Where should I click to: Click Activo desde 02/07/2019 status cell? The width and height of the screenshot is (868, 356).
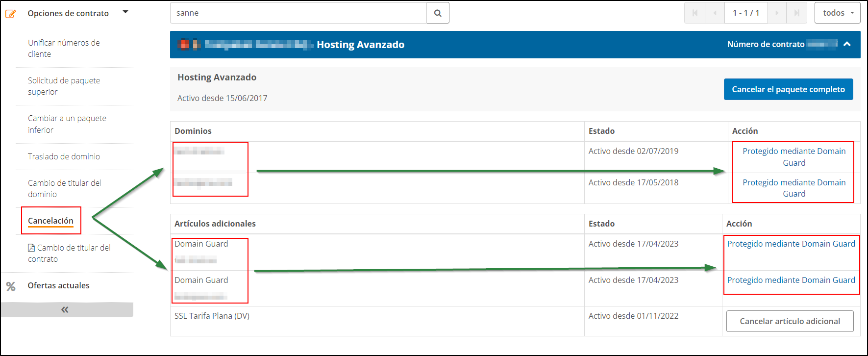click(x=633, y=151)
